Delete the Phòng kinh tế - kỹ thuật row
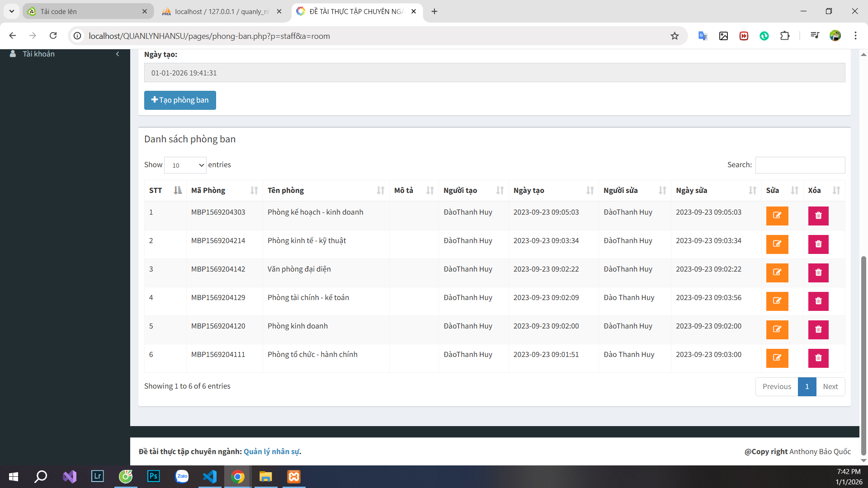This screenshot has height=488, width=868. (x=818, y=244)
